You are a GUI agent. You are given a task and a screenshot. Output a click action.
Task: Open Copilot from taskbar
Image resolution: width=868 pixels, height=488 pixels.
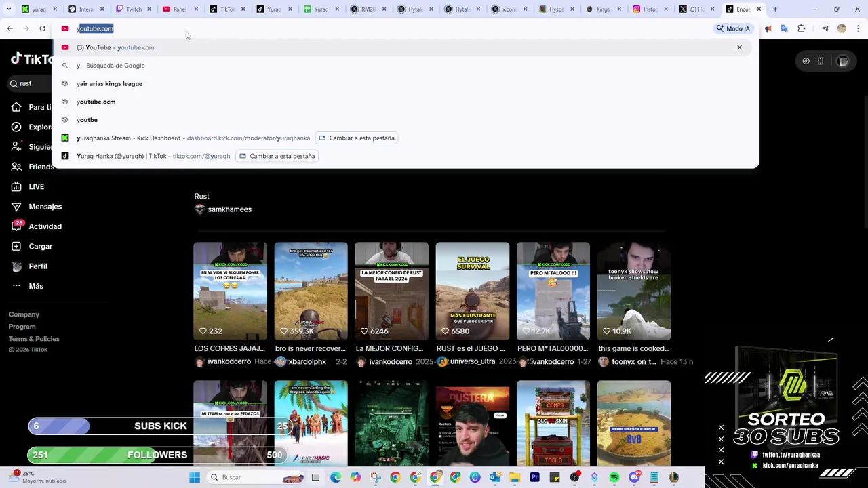click(355, 477)
